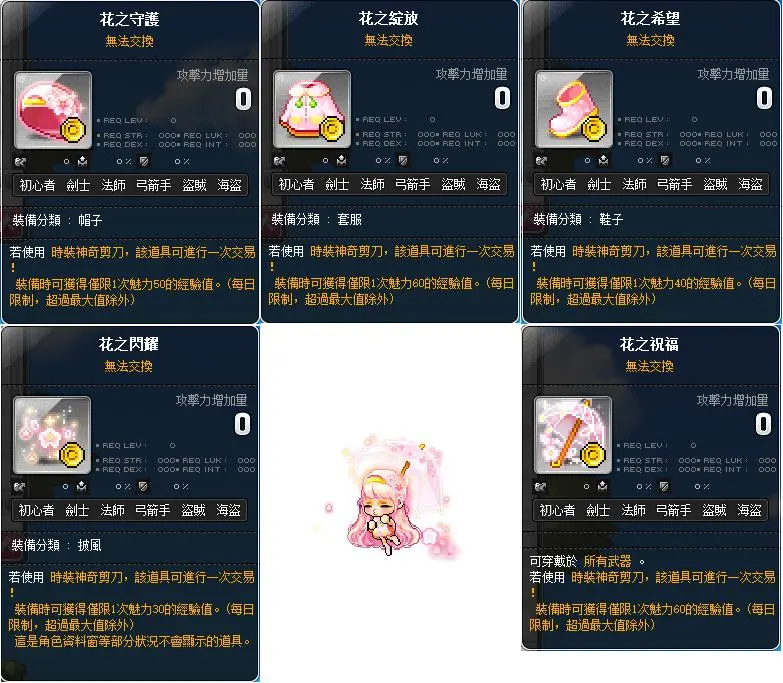
Task: Click 盜賊 class label in 花之綻放 card
Action: tap(453, 184)
